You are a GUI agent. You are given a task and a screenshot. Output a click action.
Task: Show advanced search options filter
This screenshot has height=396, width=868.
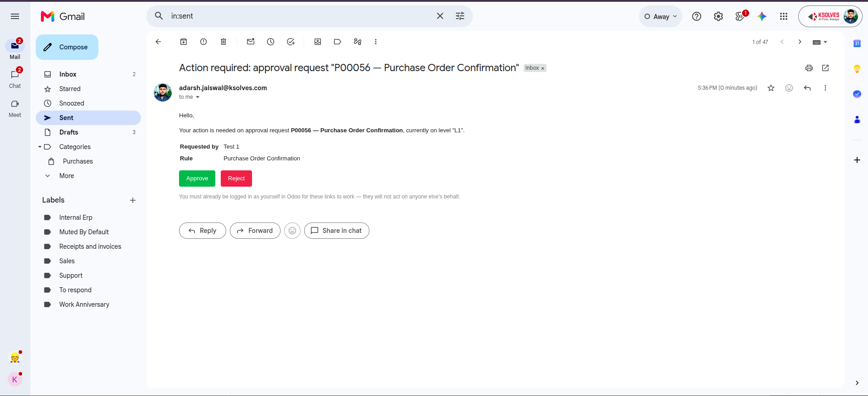tap(460, 16)
